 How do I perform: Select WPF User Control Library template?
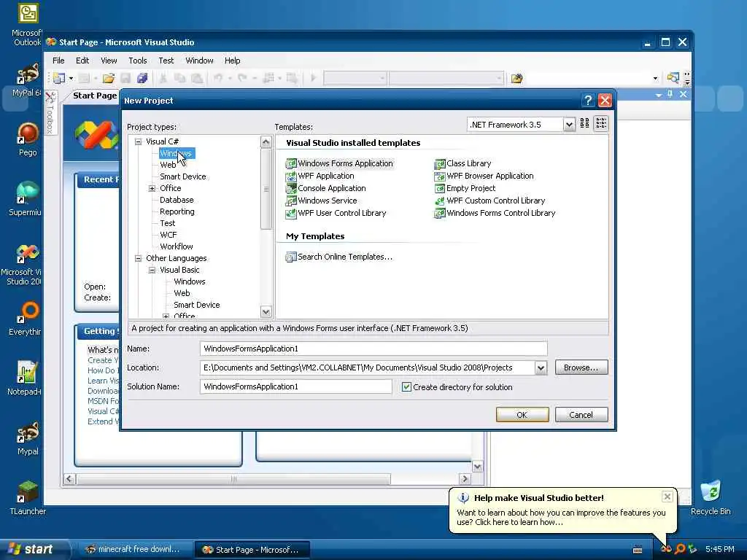[336, 213]
